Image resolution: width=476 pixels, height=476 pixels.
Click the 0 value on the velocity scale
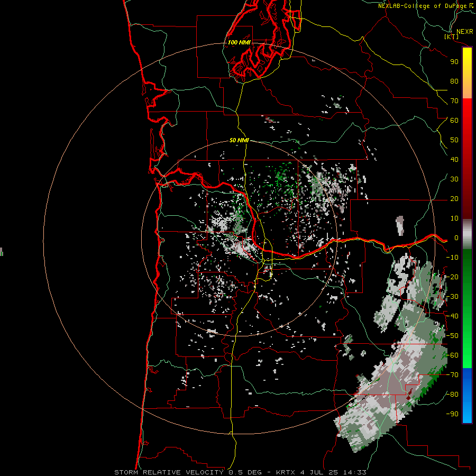coord(456,238)
